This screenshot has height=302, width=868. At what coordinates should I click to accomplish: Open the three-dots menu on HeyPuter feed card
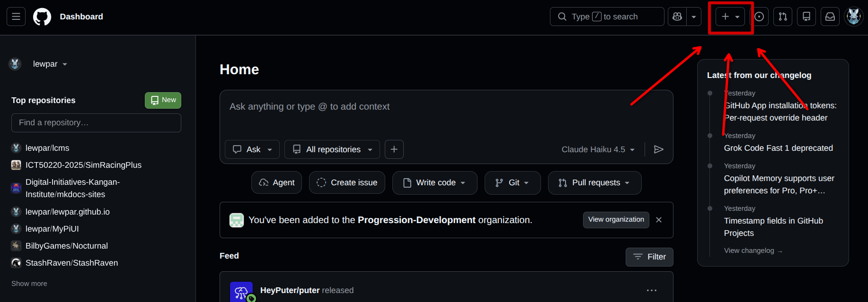point(652,290)
